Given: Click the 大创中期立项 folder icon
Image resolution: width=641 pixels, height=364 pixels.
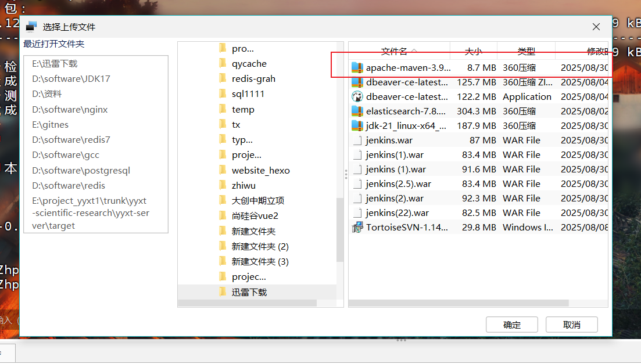Looking at the screenshot, I should [223, 200].
